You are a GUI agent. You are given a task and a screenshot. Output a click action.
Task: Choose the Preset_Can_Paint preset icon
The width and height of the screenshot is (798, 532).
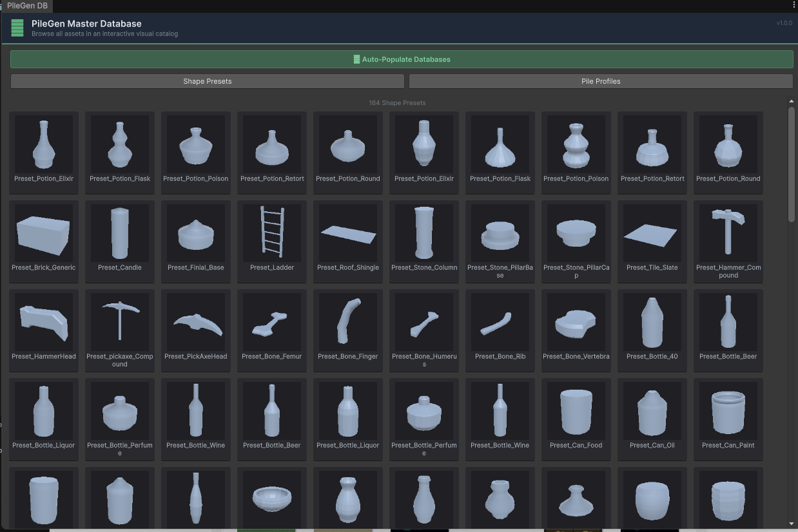tap(728, 410)
